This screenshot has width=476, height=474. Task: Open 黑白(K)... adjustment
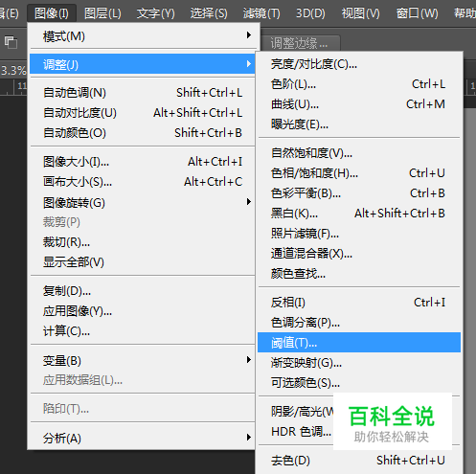pyautogui.click(x=359, y=214)
